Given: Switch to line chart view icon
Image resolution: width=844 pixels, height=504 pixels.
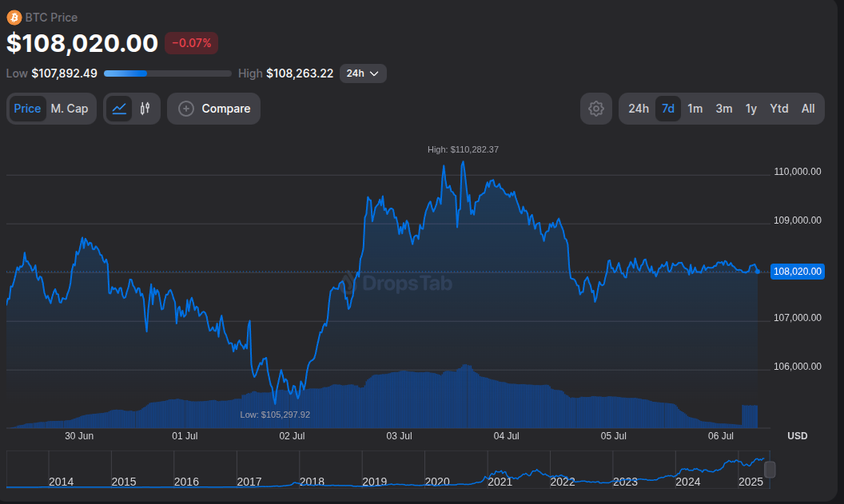Looking at the screenshot, I should click(119, 109).
